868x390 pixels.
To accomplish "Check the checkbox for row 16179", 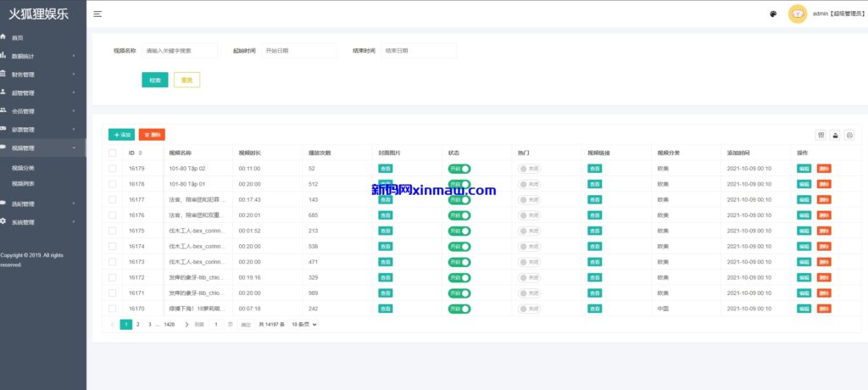I will 112,169.
